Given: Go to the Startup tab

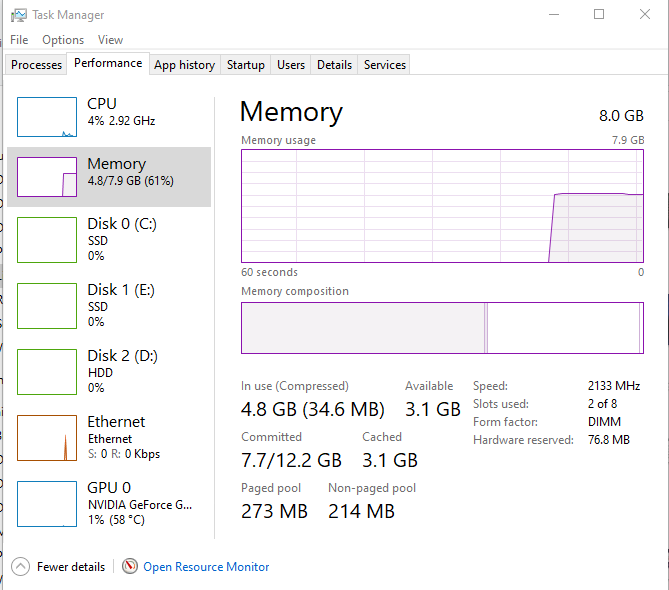Looking at the screenshot, I should point(245,65).
